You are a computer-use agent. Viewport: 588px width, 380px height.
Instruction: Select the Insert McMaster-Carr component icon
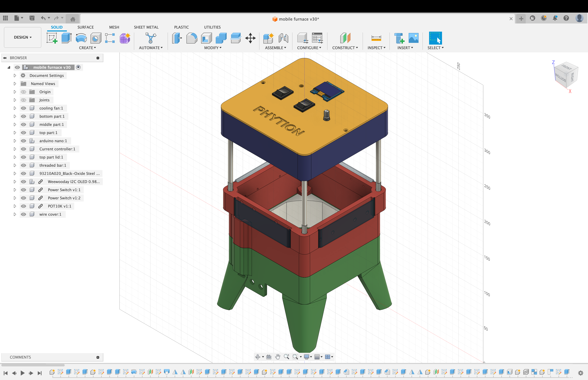coord(399,38)
